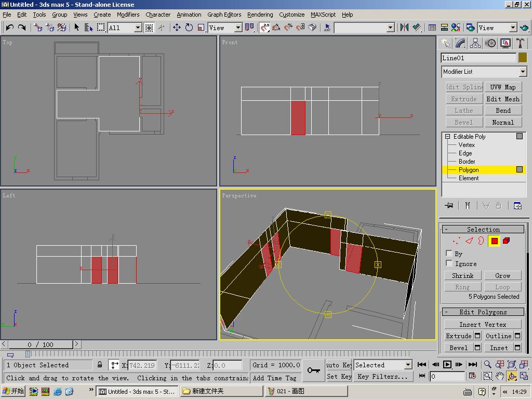Click the Zoom magnifier viewport icon

[487, 364]
